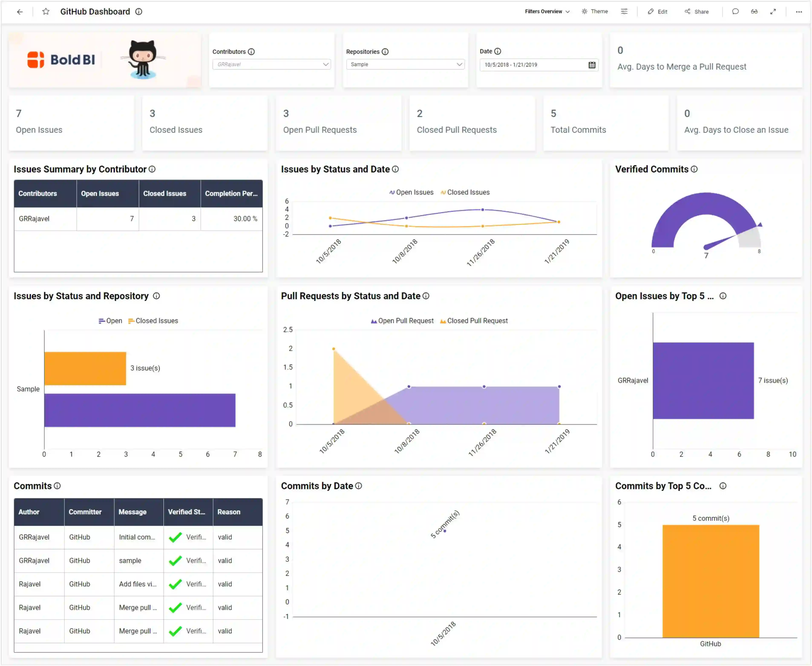Toggle Open Issues series in Issues chart

(411, 192)
